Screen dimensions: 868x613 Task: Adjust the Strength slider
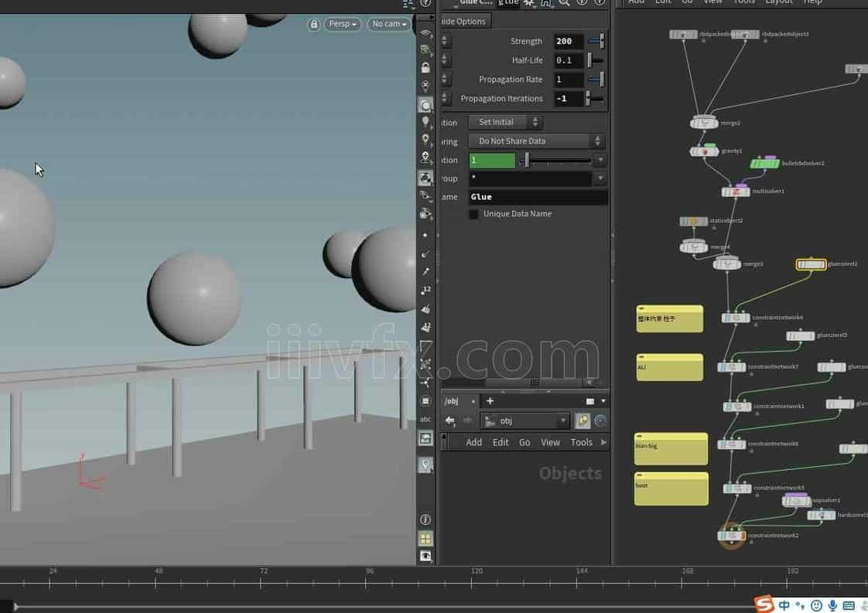tap(596, 42)
